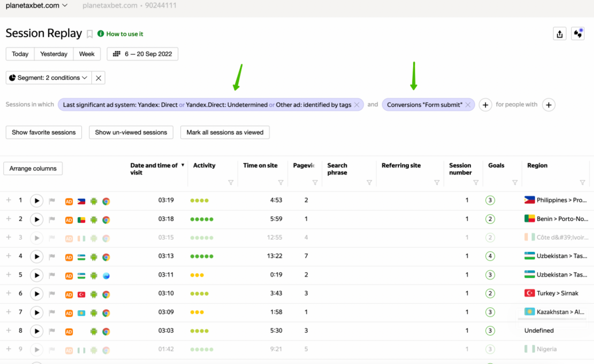Open the How to use it link
The width and height of the screenshot is (594, 364).
[x=124, y=34]
